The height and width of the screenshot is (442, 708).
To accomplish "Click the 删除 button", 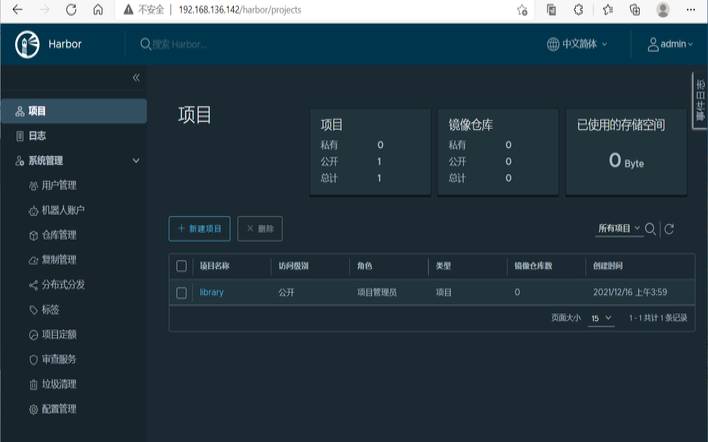I will 260,228.
